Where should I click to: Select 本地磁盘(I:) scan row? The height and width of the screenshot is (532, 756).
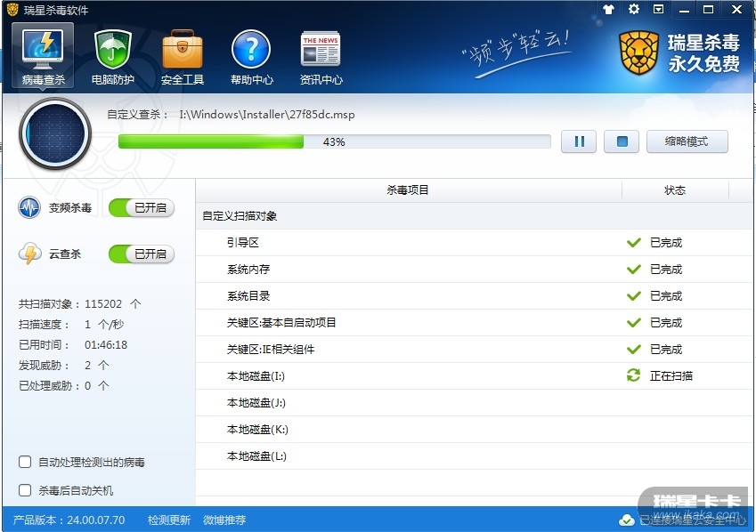[474, 375]
